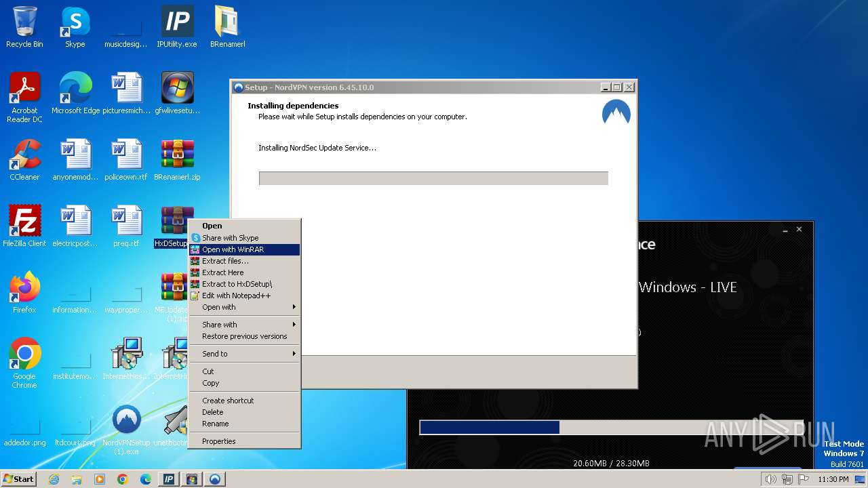Select Copy in the context menu

click(244, 383)
